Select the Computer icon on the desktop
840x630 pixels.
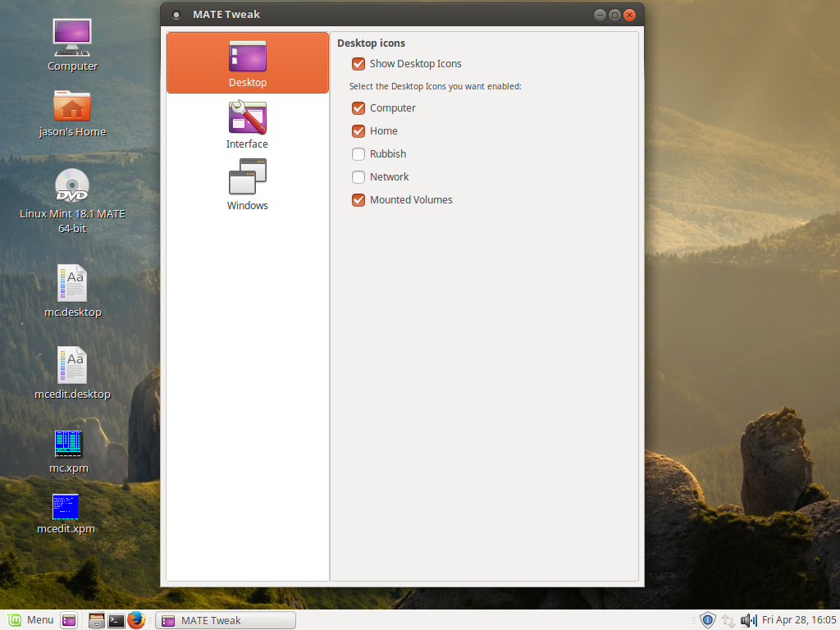(72, 45)
